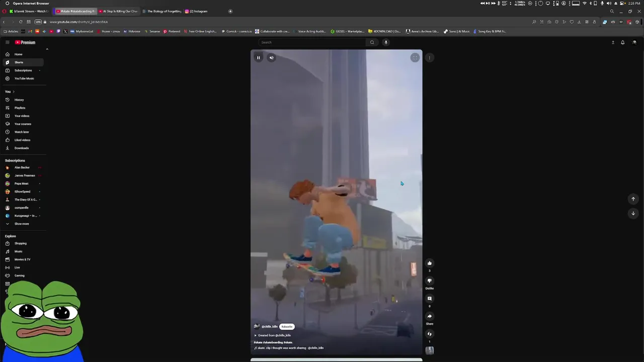Open a new browser tab with plus button
The width and height of the screenshot is (644, 362).
click(x=230, y=11)
